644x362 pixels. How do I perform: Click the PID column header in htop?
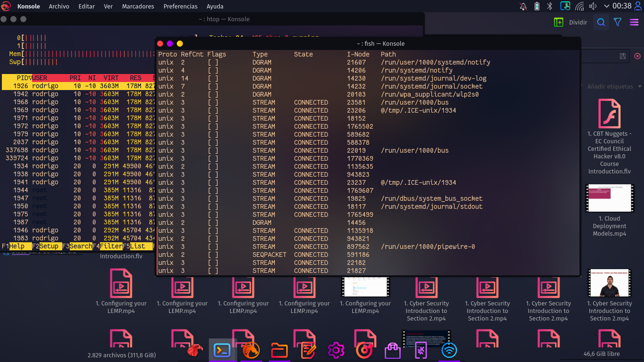[x=22, y=78]
